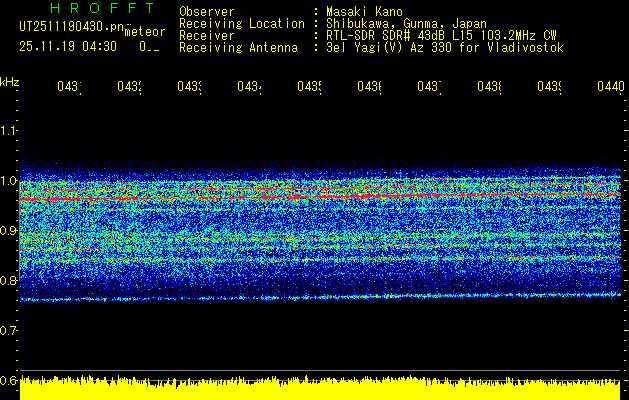Select the observer name Masaki Kano
Screen dimensions: 629x400
click(x=364, y=12)
